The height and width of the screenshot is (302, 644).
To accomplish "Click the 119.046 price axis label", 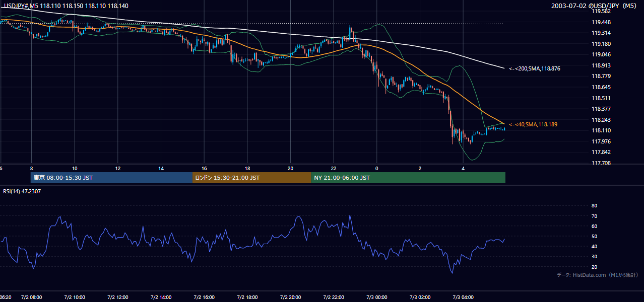I will point(601,54).
